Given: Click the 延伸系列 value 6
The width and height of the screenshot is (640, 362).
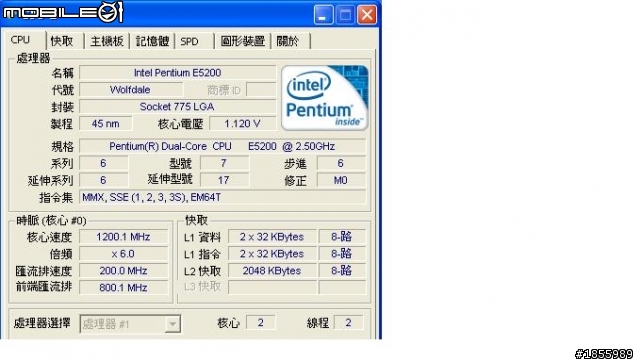Looking at the screenshot, I should [x=104, y=180].
